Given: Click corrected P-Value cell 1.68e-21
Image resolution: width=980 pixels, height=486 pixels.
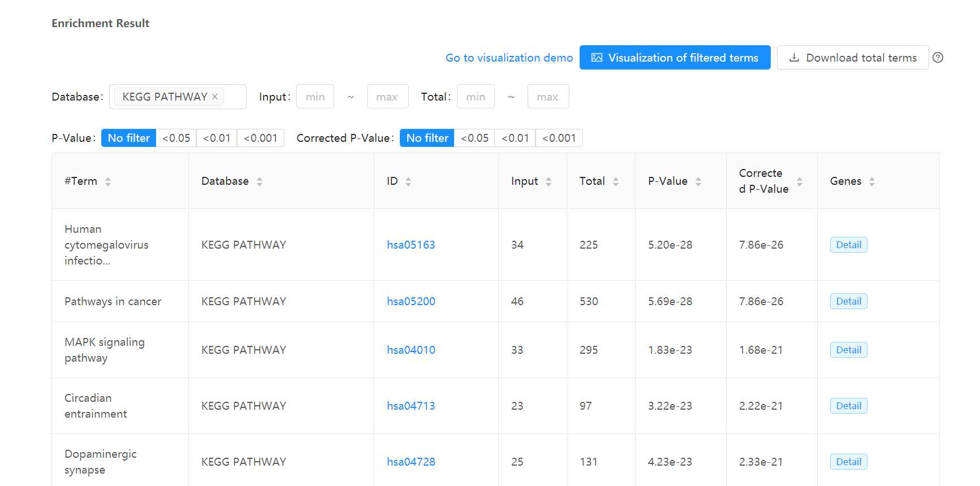Looking at the screenshot, I should coord(761,350).
